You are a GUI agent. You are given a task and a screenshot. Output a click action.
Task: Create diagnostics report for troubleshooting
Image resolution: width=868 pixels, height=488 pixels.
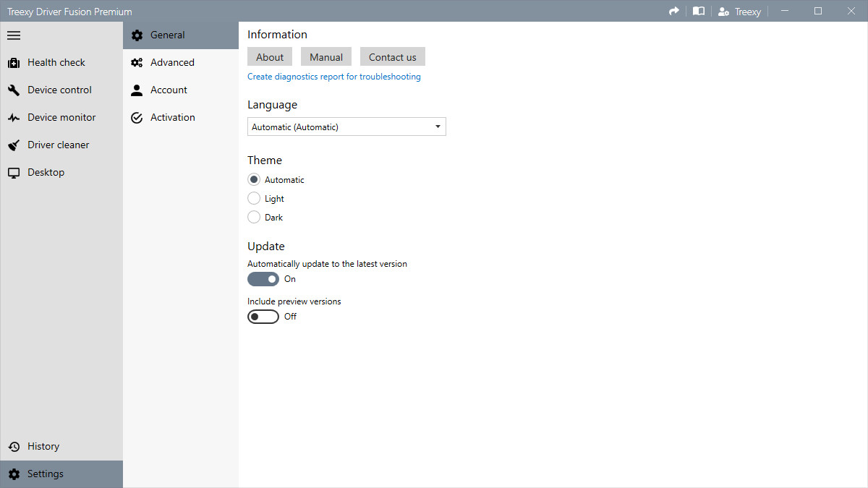(333, 76)
